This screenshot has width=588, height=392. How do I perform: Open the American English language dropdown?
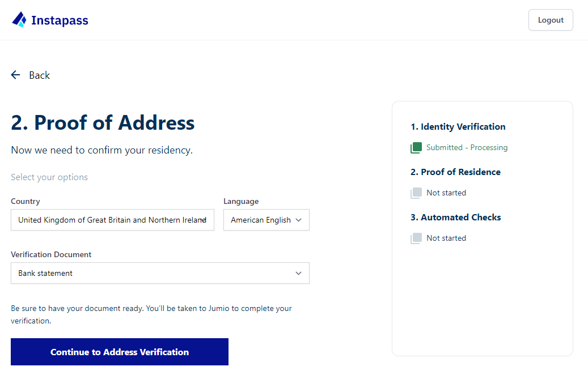tap(266, 220)
